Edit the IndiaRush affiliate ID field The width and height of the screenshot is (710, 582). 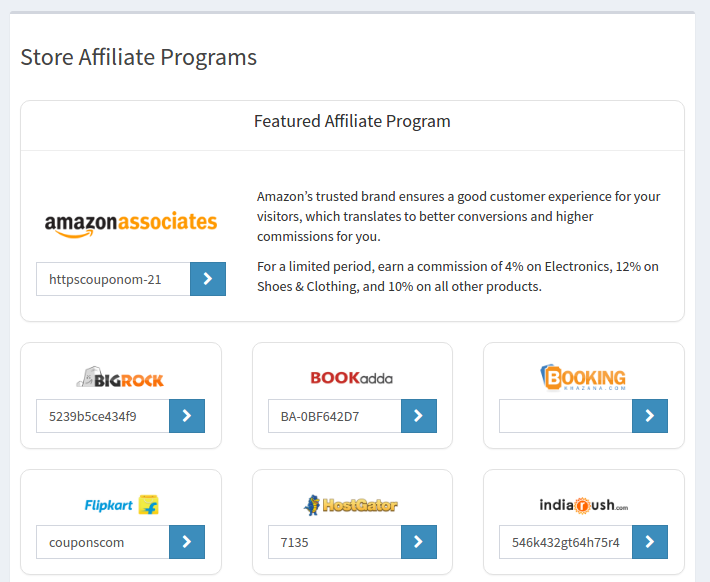(566, 542)
